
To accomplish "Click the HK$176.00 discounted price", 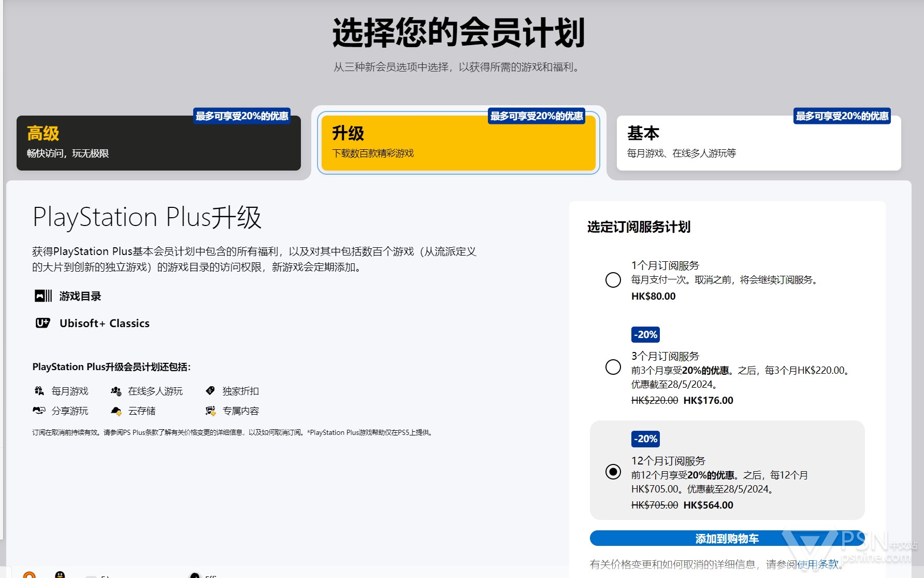I will click(709, 400).
